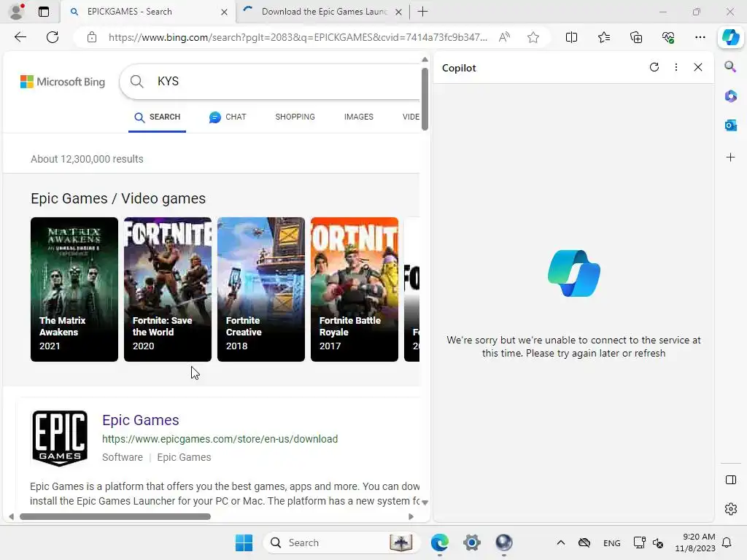Screen dimensions: 747x560
Task: Add an app to sidebar
Action: pos(730,157)
